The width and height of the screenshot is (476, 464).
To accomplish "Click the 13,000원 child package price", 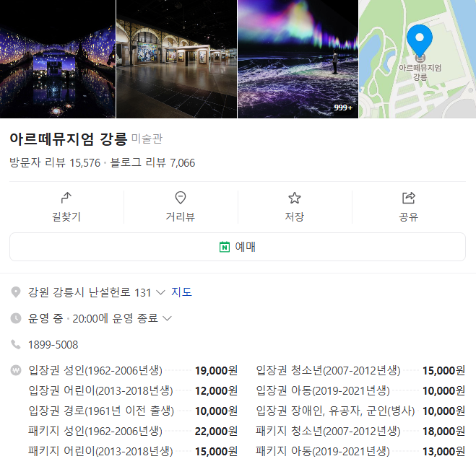I will tap(443, 451).
